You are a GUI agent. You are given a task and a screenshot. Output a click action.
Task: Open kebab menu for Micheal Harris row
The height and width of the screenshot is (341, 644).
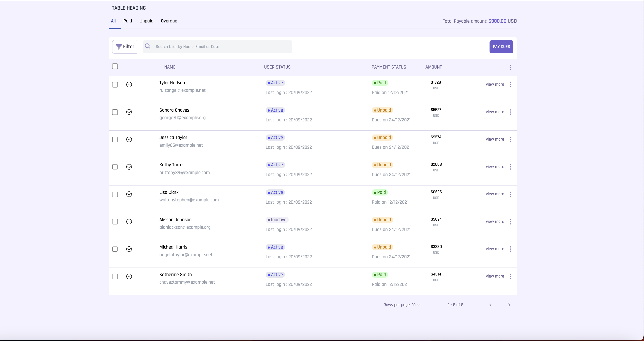(510, 249)
